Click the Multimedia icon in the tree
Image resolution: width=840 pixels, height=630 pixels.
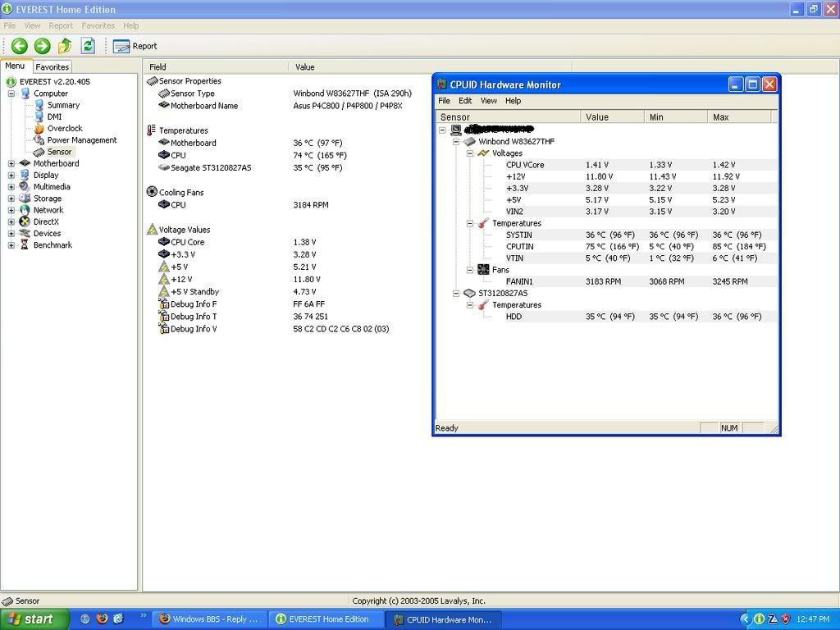(25, 187)
